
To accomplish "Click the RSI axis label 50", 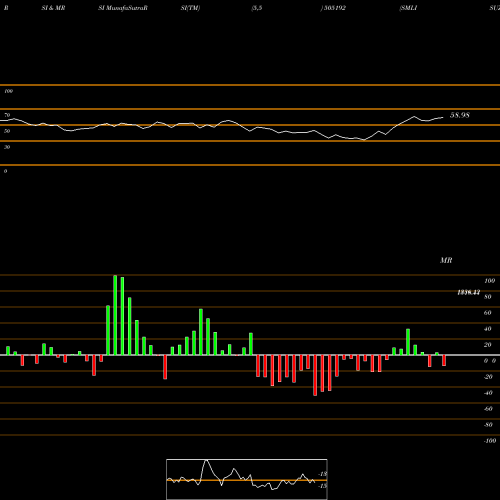I will click(x=7, y=131).
